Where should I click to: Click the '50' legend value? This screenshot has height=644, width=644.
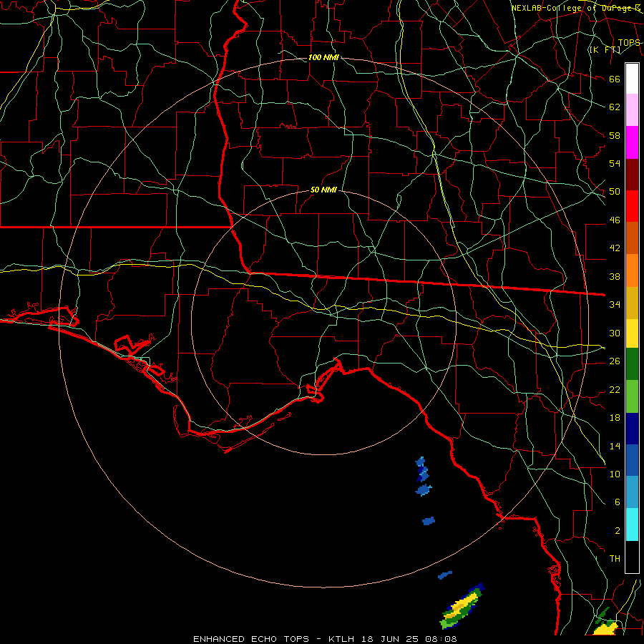(615, 192)
